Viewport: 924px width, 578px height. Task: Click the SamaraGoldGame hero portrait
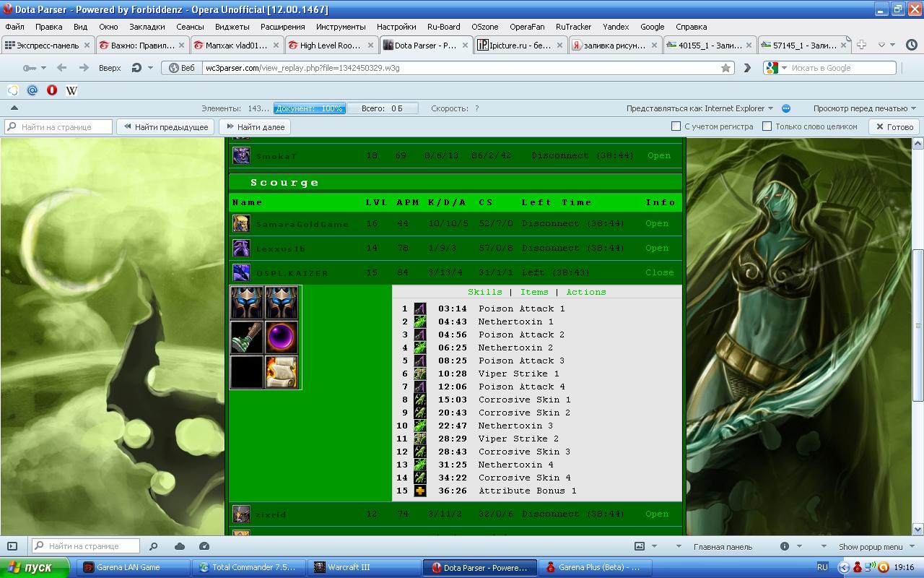(x=241, y=223)
